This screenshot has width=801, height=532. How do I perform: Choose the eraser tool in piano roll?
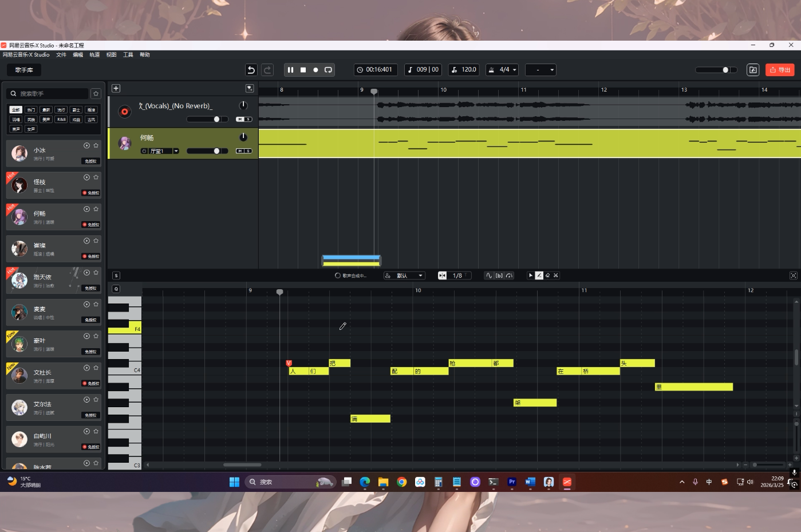tap(547, 275)
